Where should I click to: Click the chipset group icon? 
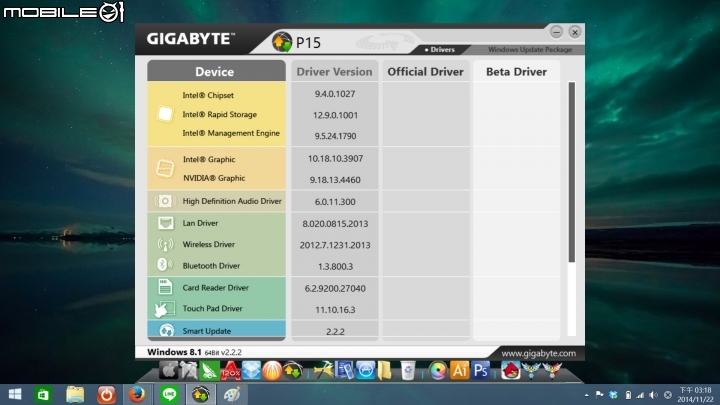coord(165,114)
